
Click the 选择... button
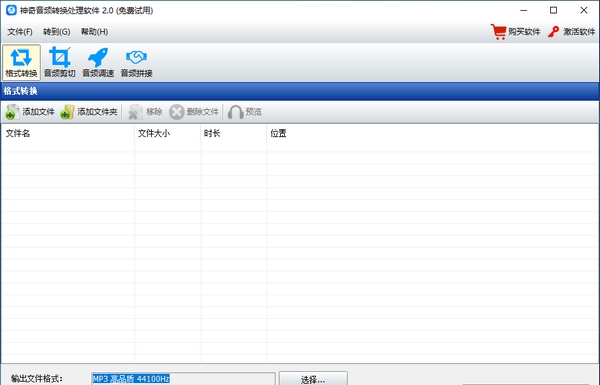[313, 379]
